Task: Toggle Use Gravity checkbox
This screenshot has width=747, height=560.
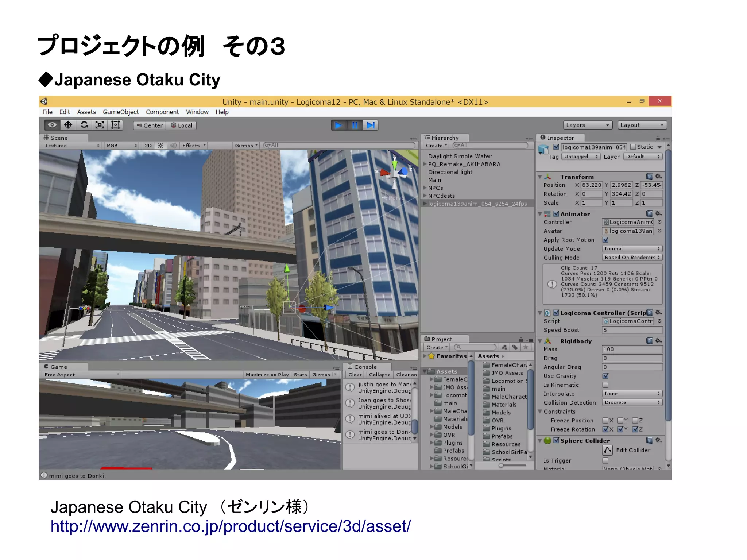Action: tap(605, 376)
